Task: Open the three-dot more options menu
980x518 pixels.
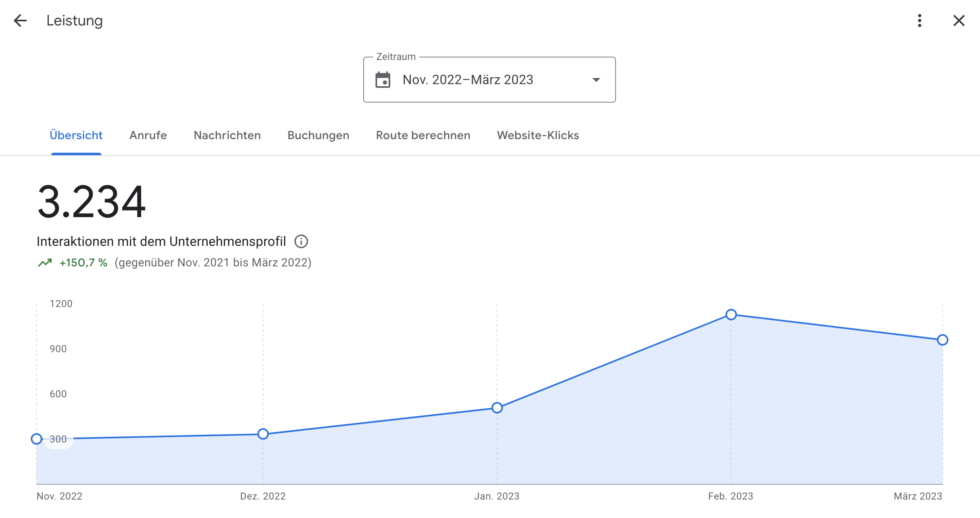Action: [x=919, y=21]
